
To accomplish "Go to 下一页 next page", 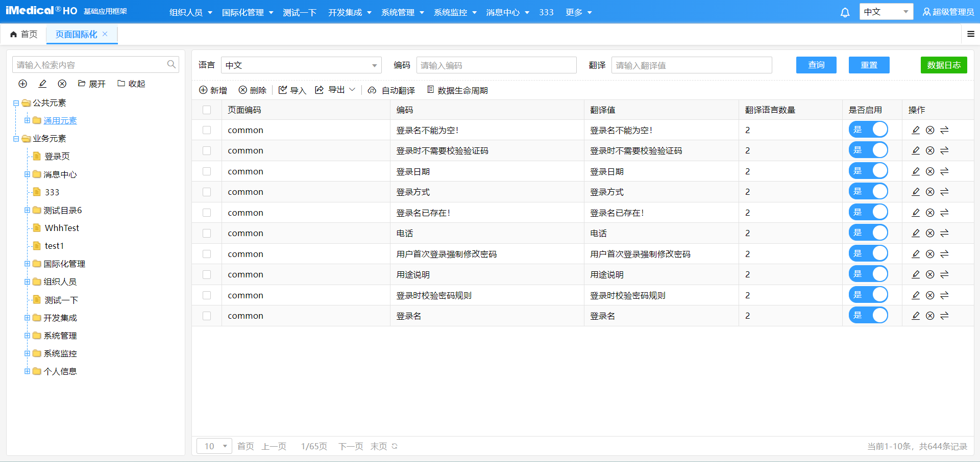I will pyautogui.click(x=351, y=446).
